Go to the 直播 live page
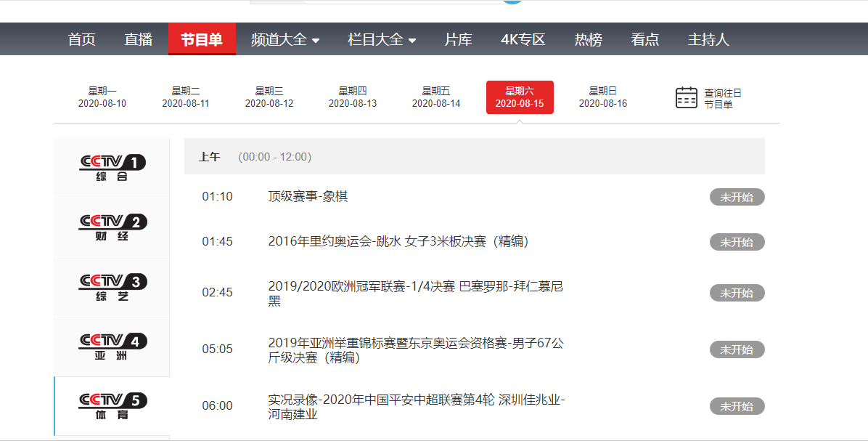The width and height of the screenshot is (868, 441). (x=138, y=40)
